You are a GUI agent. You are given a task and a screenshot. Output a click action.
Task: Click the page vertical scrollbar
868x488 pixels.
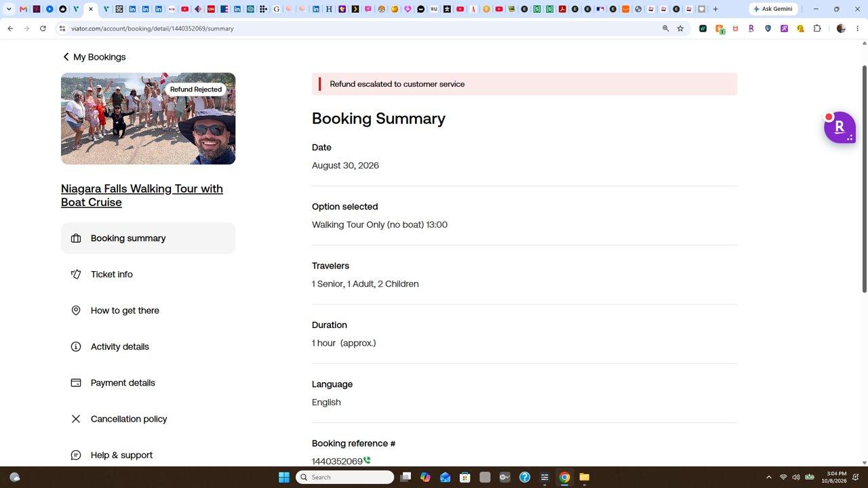click(x=864, y=180)
